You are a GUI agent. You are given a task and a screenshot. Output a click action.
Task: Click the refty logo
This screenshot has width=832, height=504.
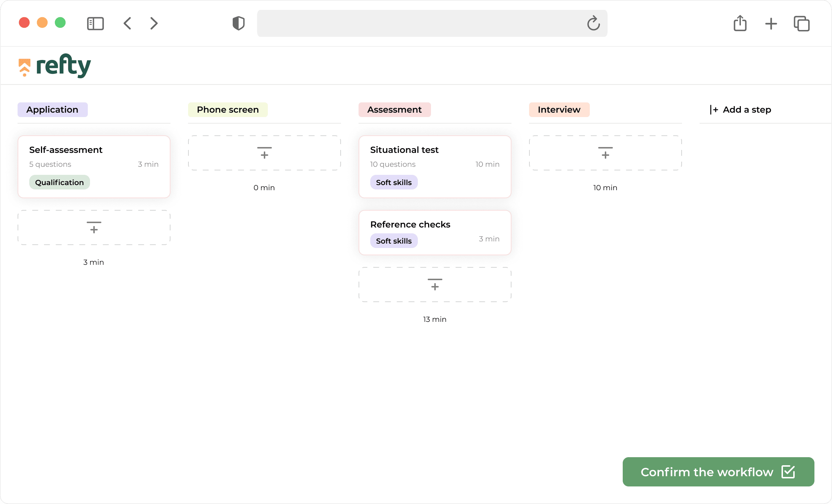point(55,66)
